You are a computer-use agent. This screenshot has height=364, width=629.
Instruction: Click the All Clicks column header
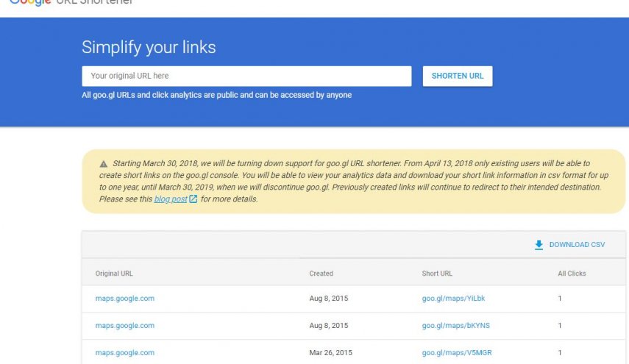[x=572, y=274]
